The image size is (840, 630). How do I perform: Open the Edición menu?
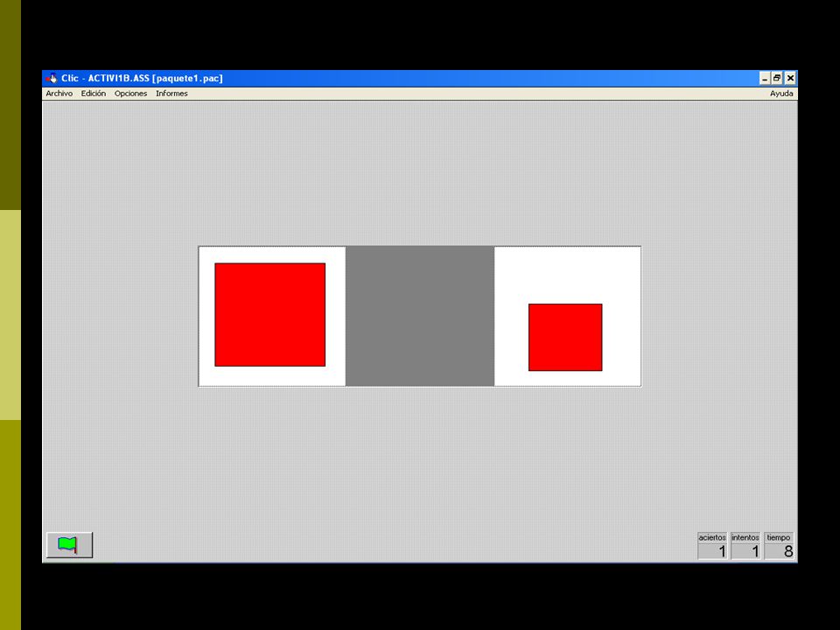(x=94, y=94)
